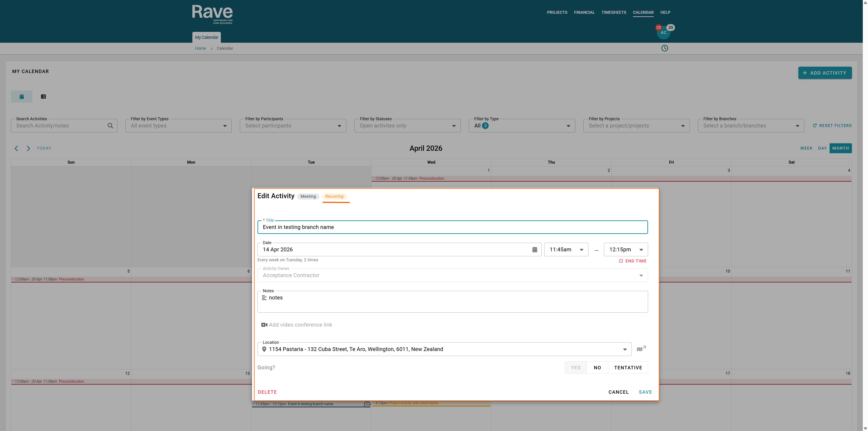Switch to WEEK calendar view
The image size is (868, 431).
(806, 148)
